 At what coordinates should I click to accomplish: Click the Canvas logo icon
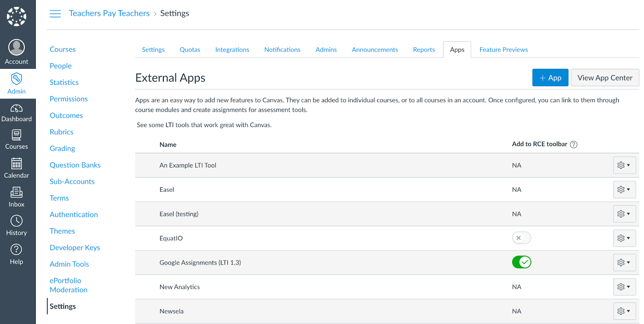pyautogui.click(x=17, y=16)
